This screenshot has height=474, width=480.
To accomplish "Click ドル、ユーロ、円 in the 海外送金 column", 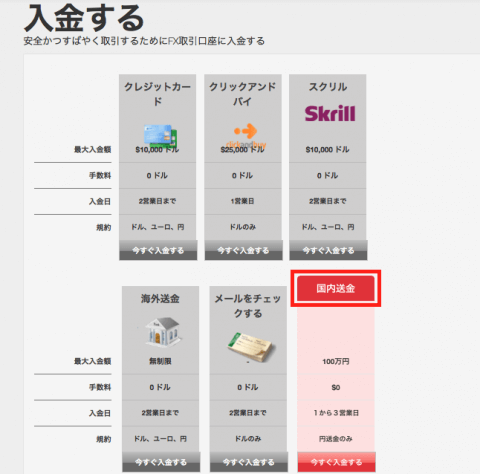I will [x=160, y=439].
